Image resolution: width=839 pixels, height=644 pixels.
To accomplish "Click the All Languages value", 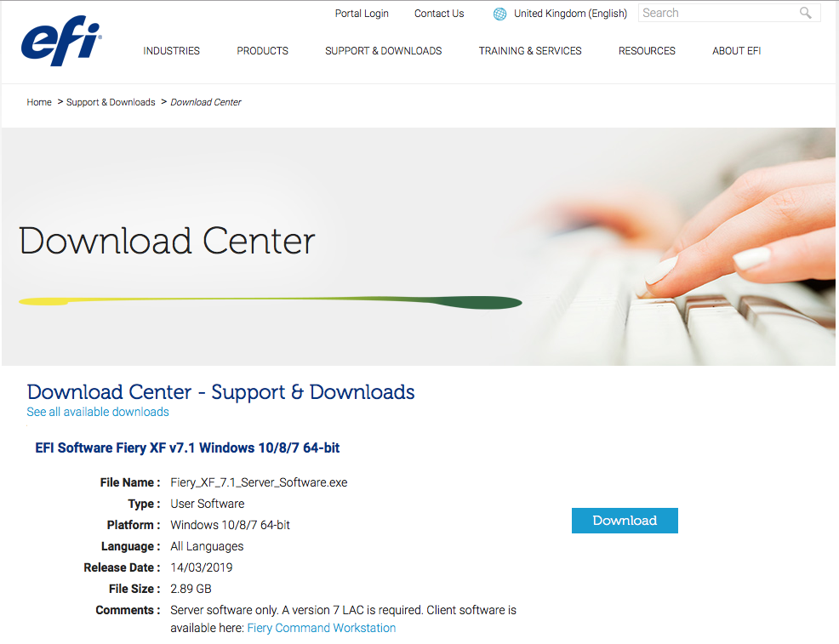I will 207,547.
